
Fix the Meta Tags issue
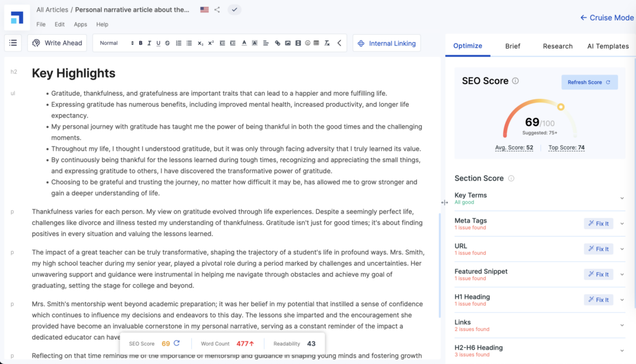(597, 223)
